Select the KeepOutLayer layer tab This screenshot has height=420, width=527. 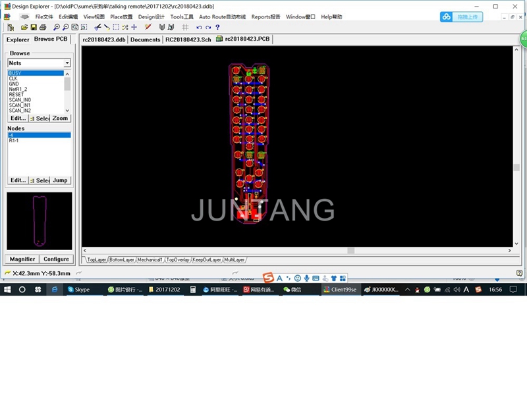(x=207, y=260)
